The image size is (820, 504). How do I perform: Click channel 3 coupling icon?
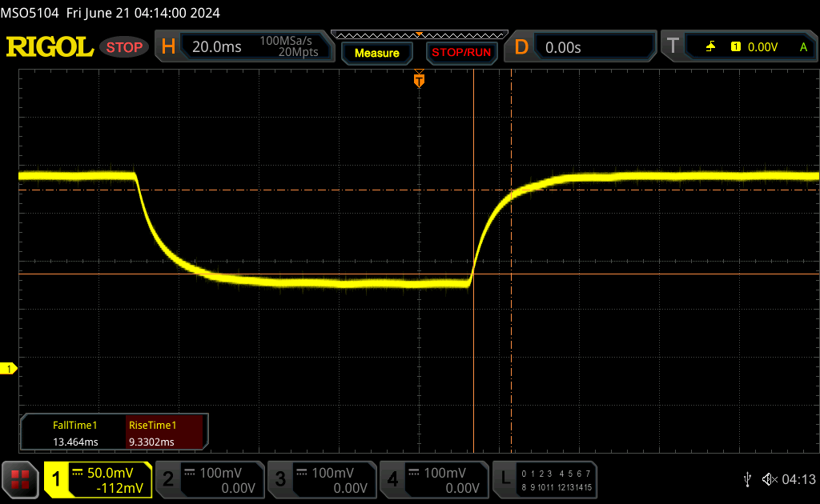pyautogui.click(x=302, y=472)
